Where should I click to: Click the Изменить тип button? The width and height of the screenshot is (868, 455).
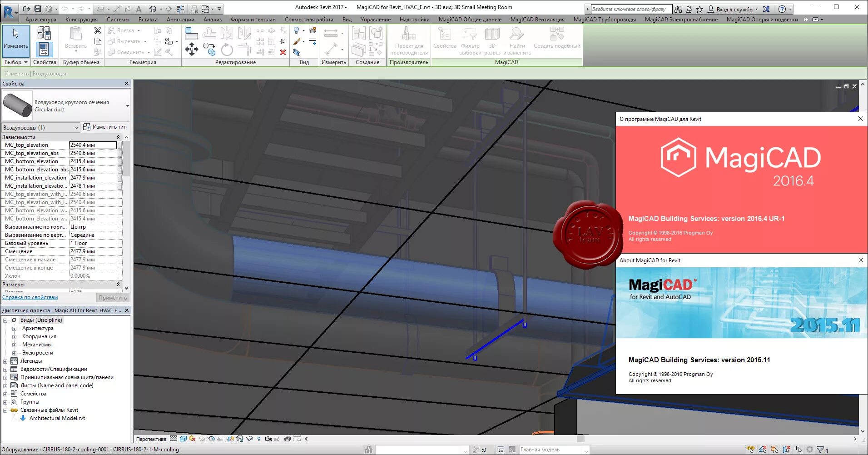105,127
